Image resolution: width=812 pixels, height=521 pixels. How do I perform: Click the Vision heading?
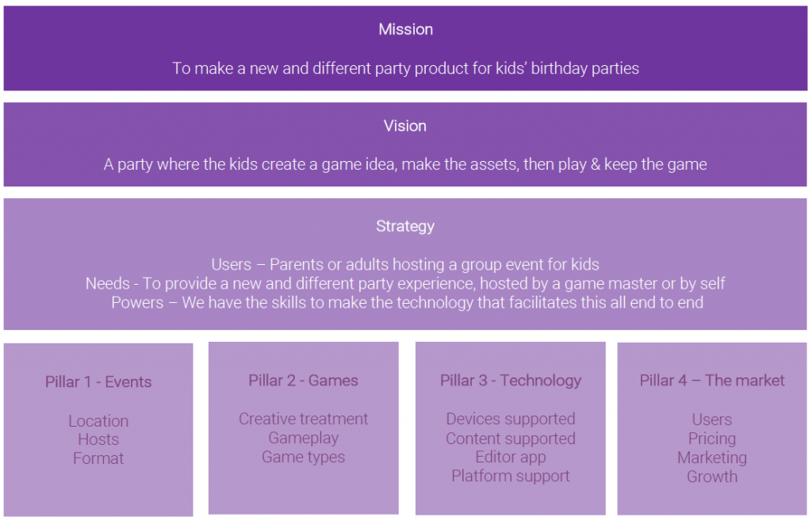tap(405, 126)
